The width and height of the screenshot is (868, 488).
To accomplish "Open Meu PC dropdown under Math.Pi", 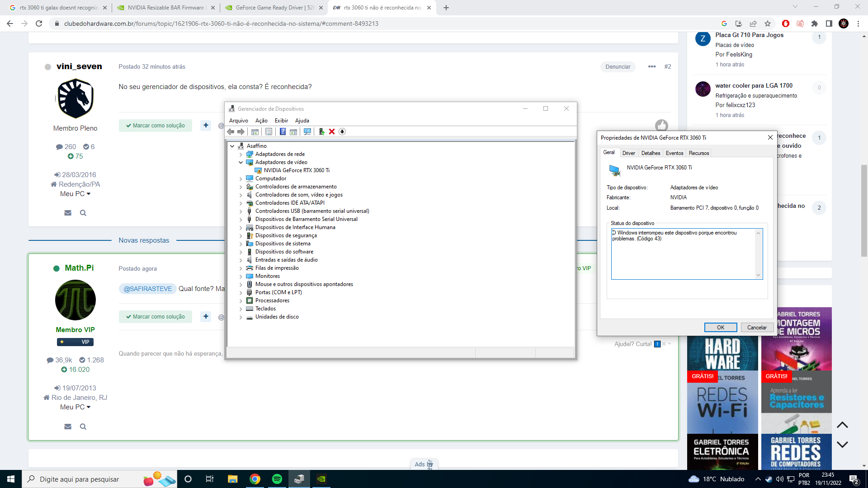I will (x=75, y=407).
